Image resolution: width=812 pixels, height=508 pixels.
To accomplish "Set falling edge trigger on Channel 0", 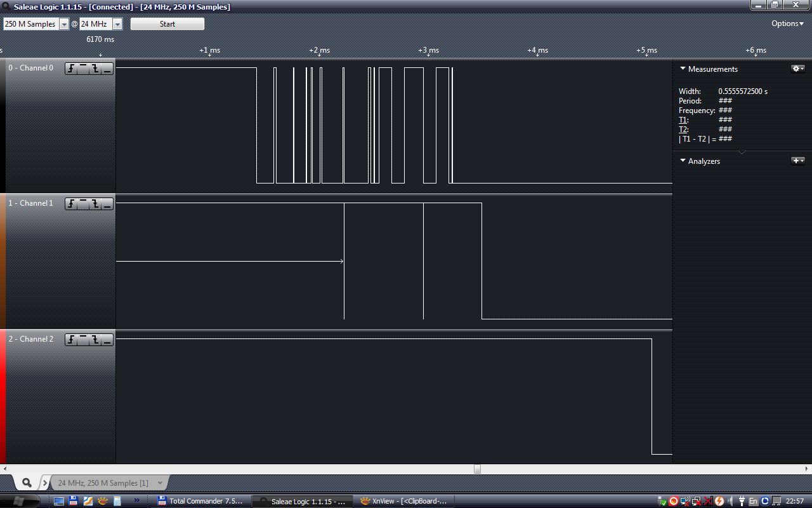I will click(x=95, y=69).
